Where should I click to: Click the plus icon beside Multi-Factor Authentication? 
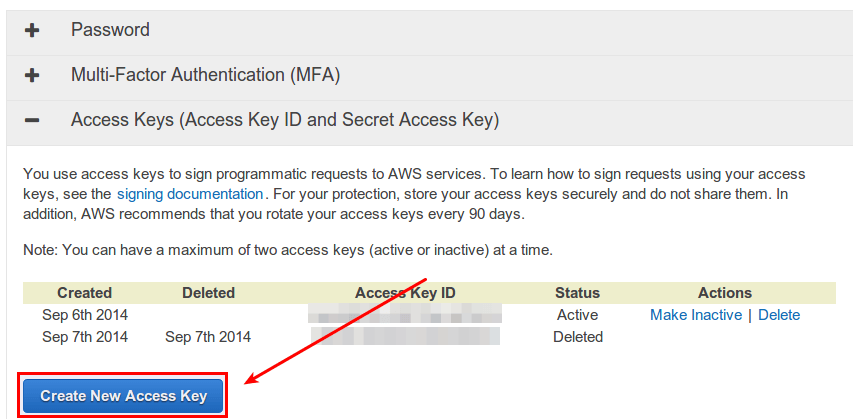[32, 75]
